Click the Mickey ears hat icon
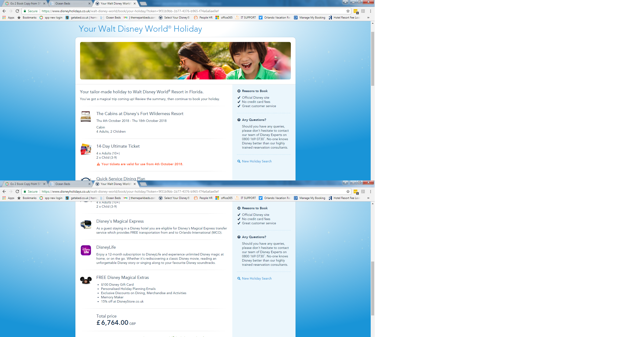Screen dimensions: 644x337 coord(86,280)
